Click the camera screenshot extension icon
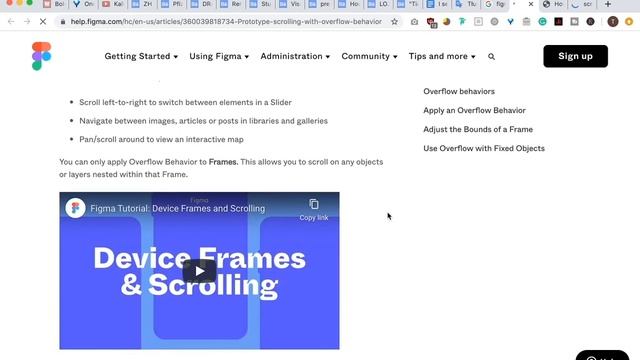This screenshot has width=640, height=360. click(414, 22)
